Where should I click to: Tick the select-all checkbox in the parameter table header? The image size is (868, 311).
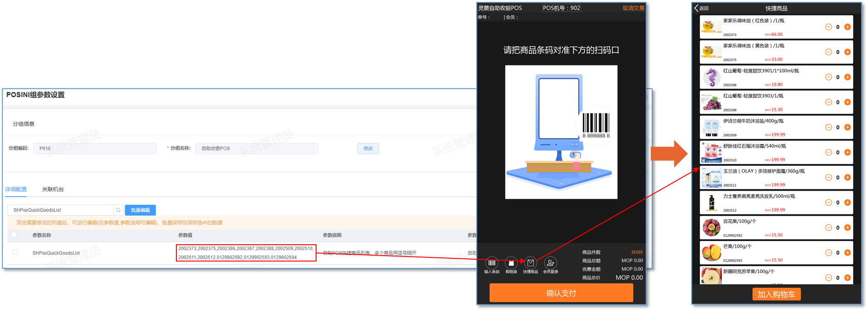(14, 235)
